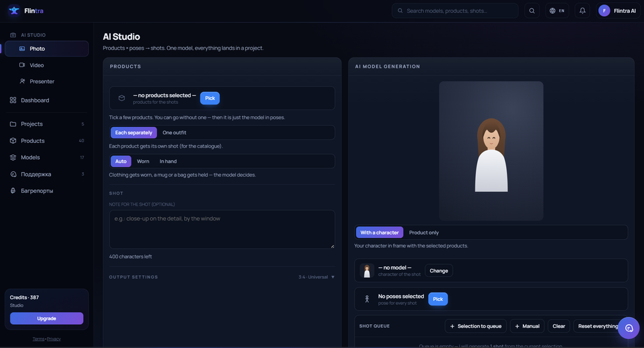Click the AI Studio camera icon heading
Viewport: 644px width, 348px height.
[13, 35]
